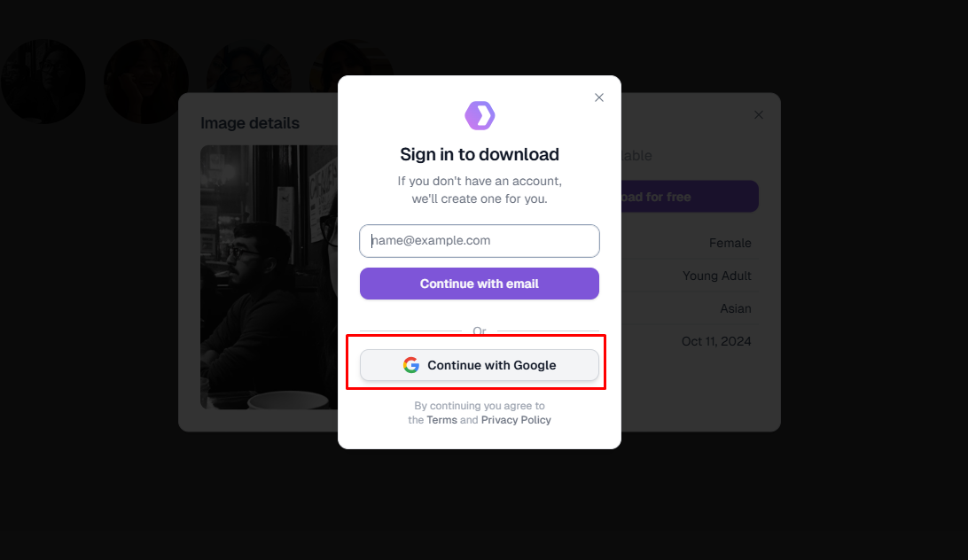Click the Female attribute value
This screenshot has height=560, width=968.
coord(730,243)
